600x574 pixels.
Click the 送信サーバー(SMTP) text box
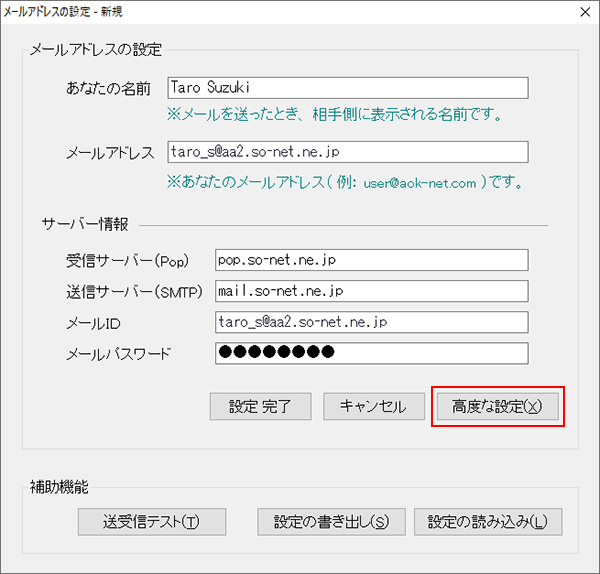tap(370, 291)
